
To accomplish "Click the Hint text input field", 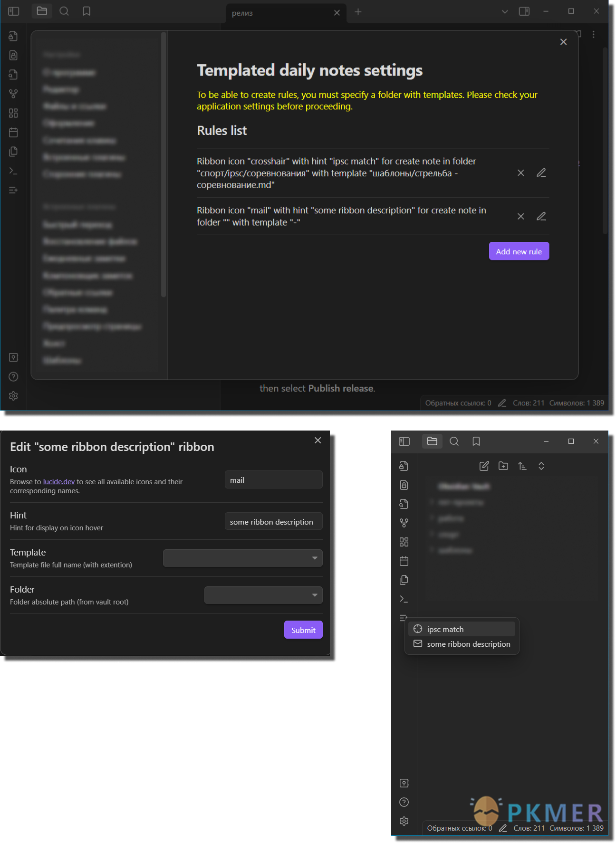I will tap(273, 522).
